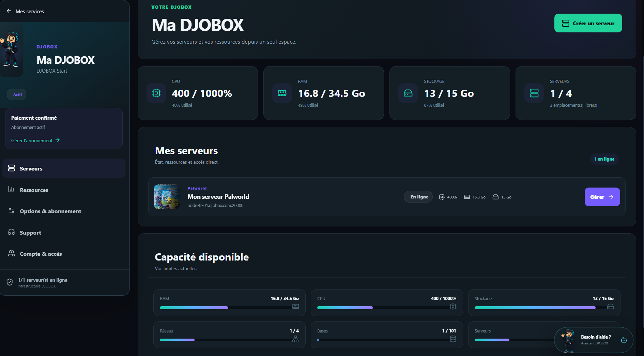
Task: Click the Compte users icon
Action: pyautogui.click(x=12, y=253)
